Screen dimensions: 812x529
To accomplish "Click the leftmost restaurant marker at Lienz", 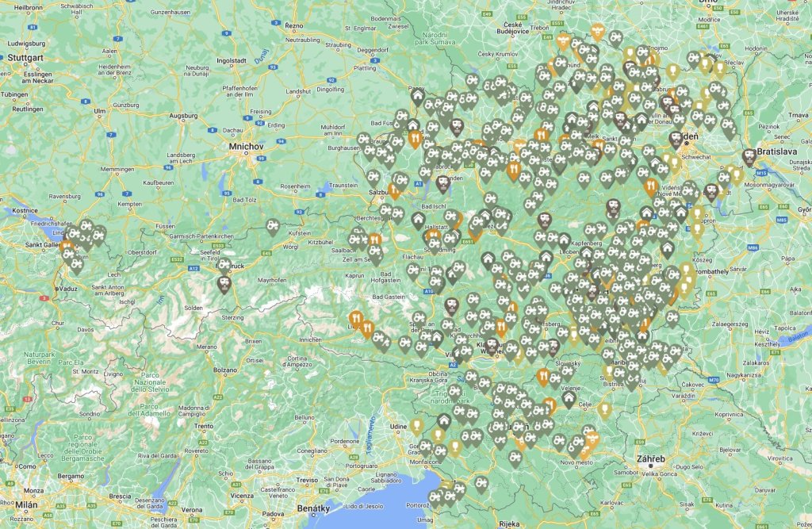I will click(355, 320).
